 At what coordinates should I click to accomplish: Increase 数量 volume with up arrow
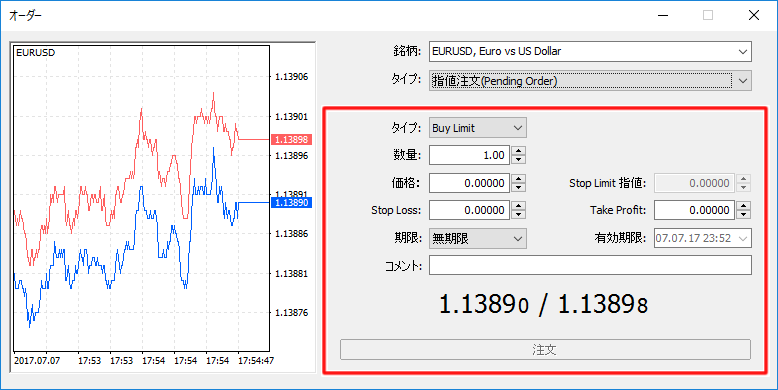pyautogui.click(x=519, y=151)
